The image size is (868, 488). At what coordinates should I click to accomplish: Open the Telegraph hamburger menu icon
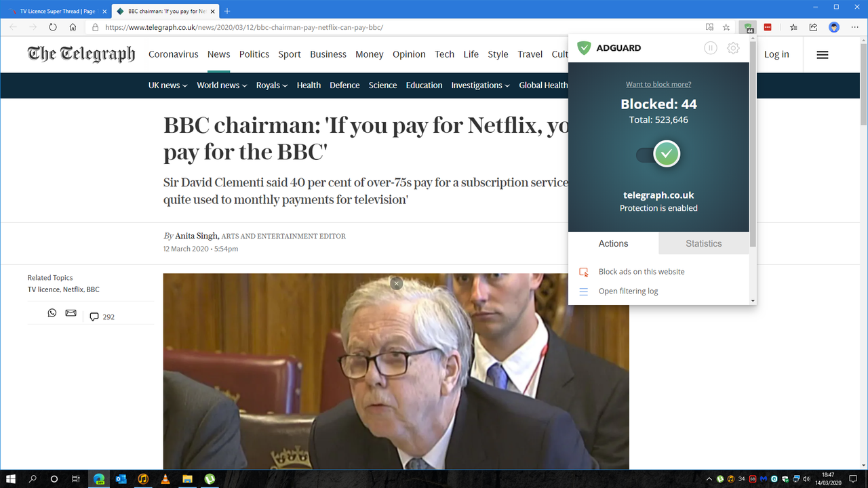click(823, 55)
